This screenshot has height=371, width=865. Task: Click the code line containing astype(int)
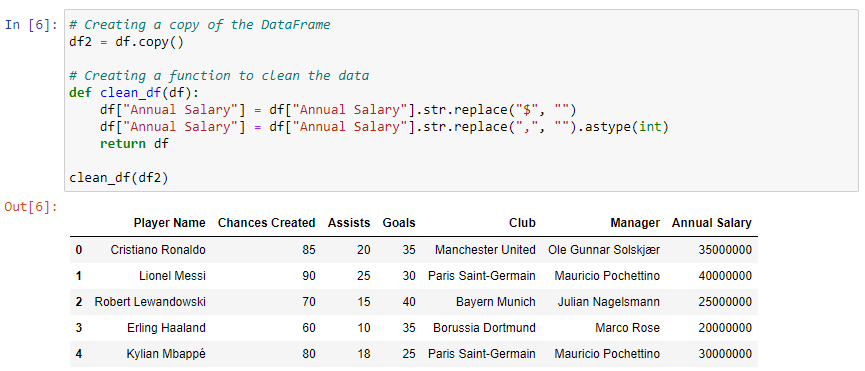pos(384,127)
